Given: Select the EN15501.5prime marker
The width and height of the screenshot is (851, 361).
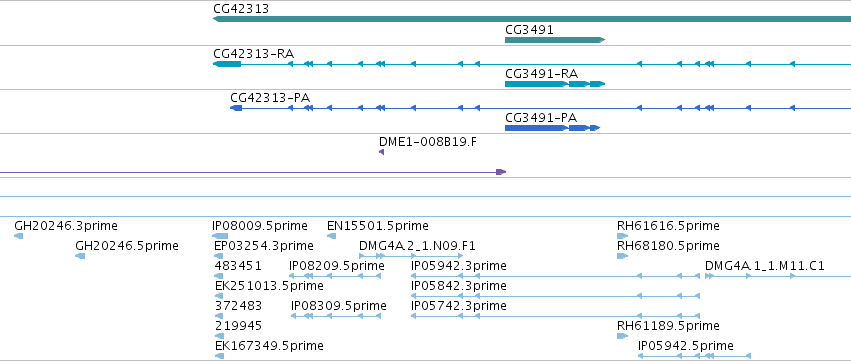Looking at the screenshot, I should [x=332, y=236].
